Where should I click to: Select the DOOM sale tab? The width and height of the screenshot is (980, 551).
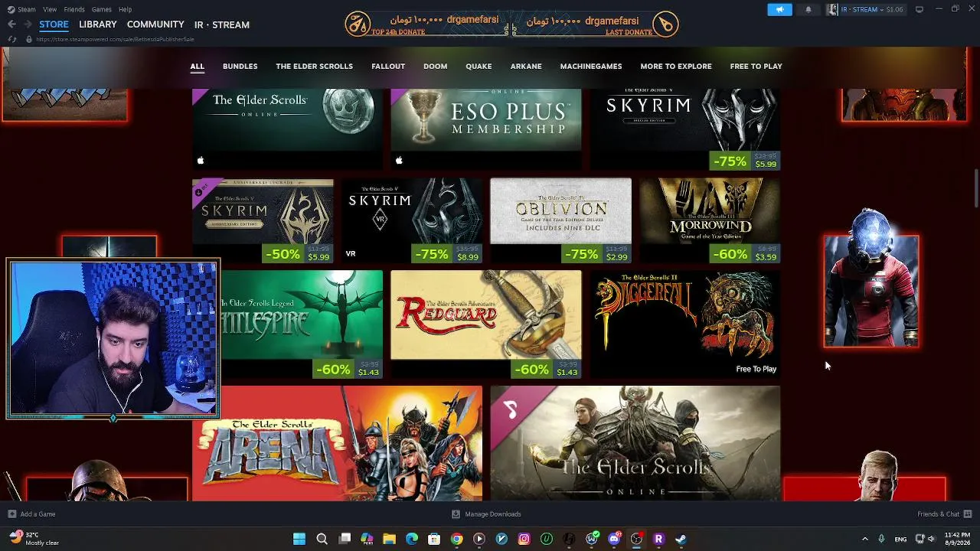coord(435,67)
